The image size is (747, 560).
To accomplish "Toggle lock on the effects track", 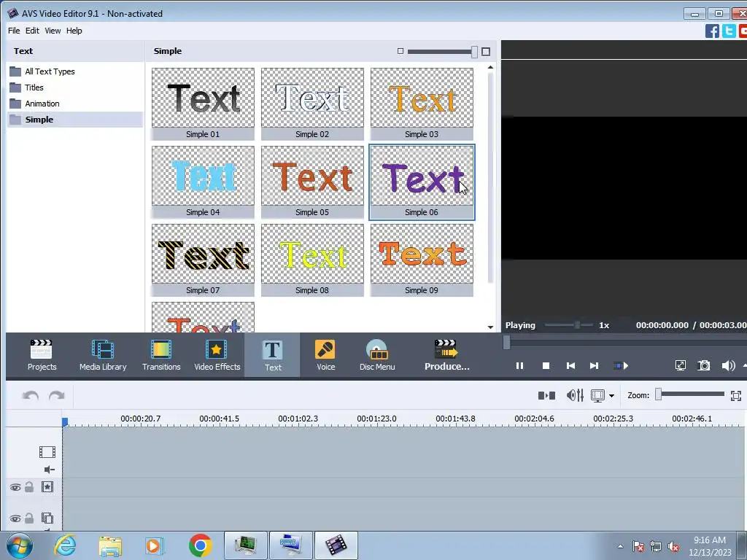I will click(x=29, y=486).
